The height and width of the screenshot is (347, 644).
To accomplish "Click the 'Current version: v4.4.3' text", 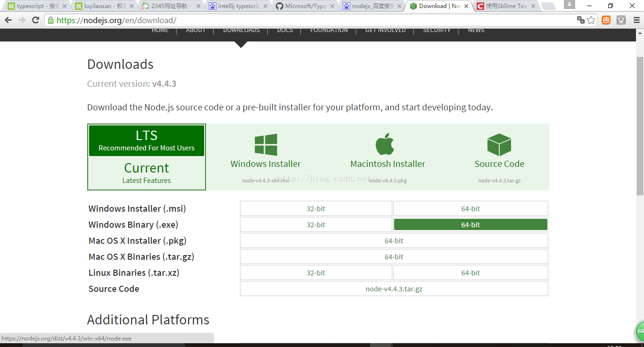I will (x=132, y=84).
